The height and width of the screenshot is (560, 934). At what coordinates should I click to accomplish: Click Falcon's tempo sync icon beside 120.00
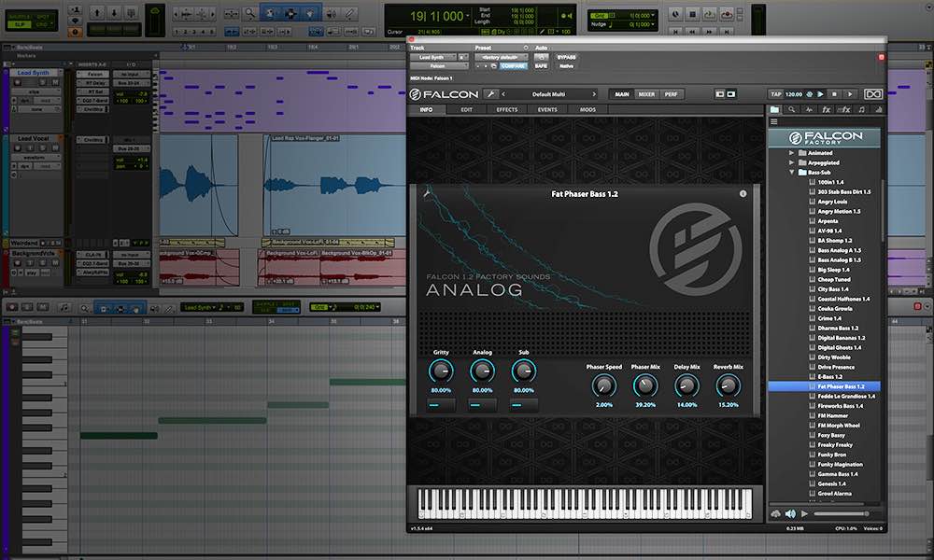coord(810,94)
